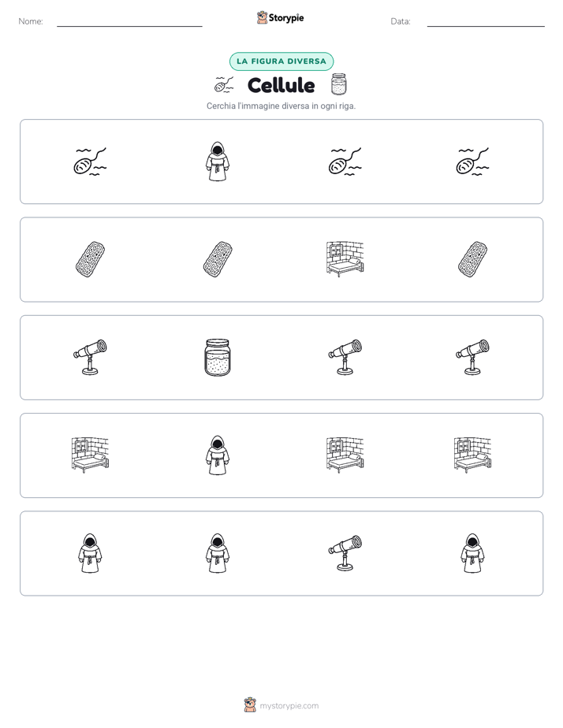The width and height of the screenshot is (563, 728).
Task: Click the La Figura Diversa badge
Action: point(281,61)
